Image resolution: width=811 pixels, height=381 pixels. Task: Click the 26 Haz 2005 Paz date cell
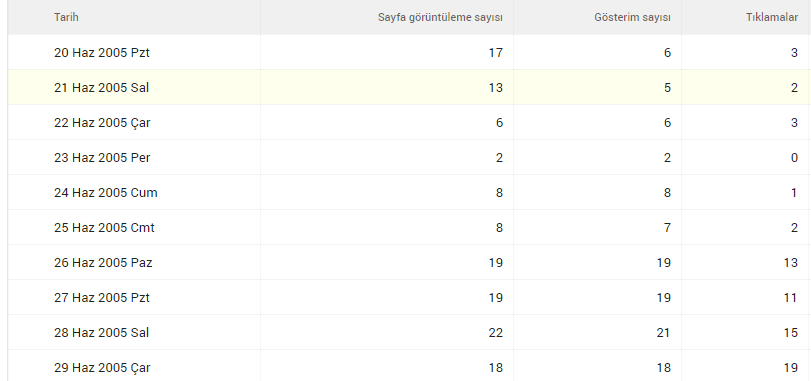coord(103,263)
